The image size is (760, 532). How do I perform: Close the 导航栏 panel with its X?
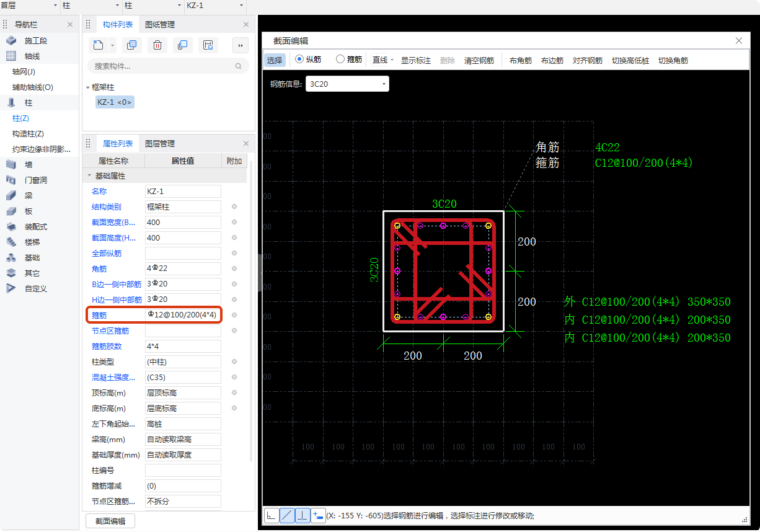(70, 25)
